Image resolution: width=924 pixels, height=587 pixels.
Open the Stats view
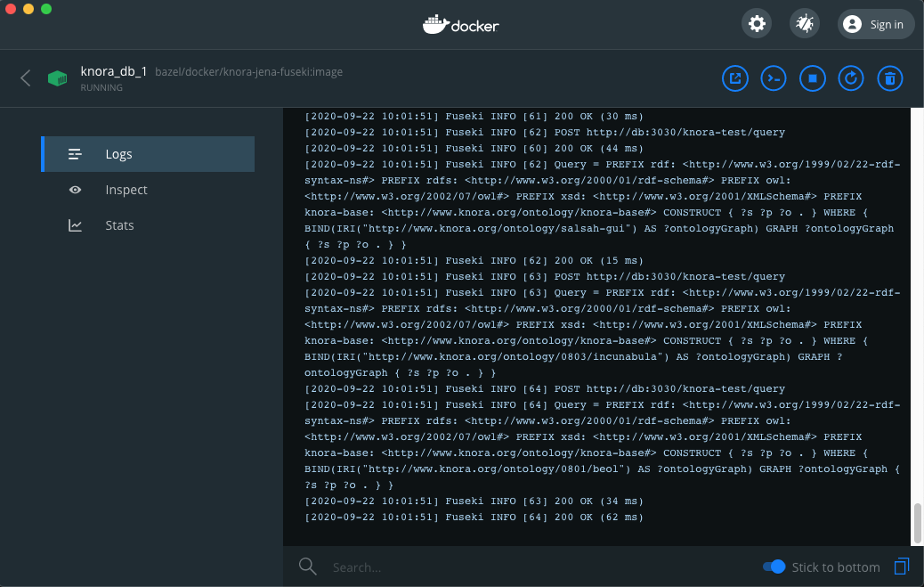(119, 224)
